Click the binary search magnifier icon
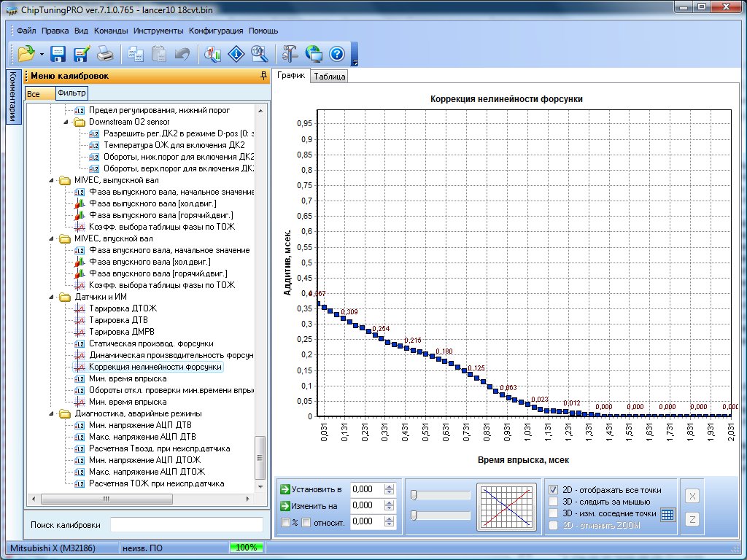 pyautogui.click(x=259, y=54)
